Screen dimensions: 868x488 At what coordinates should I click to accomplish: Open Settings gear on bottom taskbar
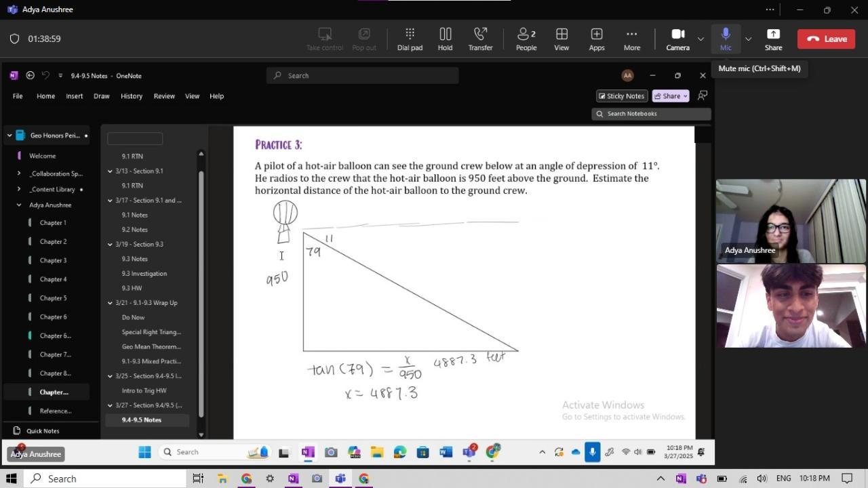[270, 479]
